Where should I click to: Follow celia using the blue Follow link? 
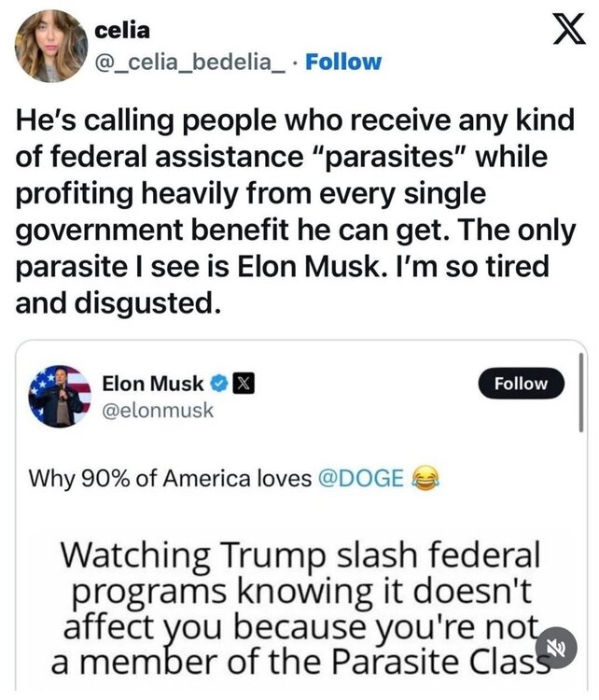(343, 63)
